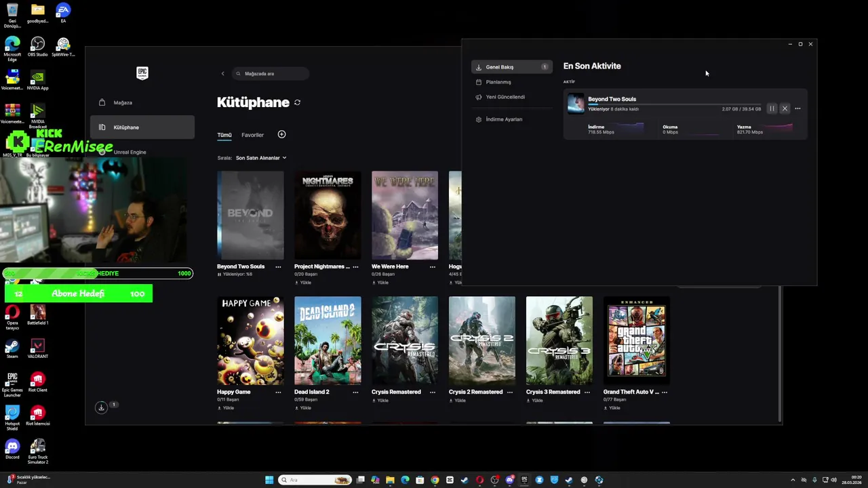Open Planlanmış section in downloads panel

pos(511,82)
